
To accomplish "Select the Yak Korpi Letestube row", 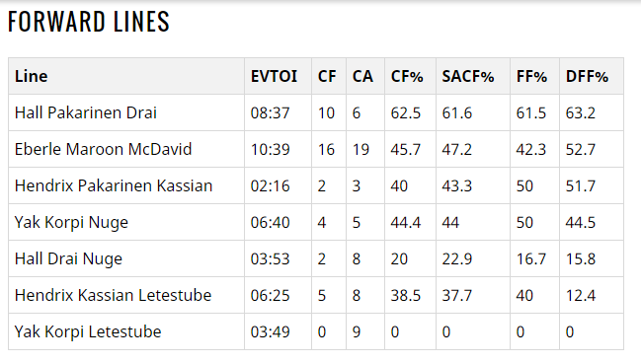I will 316,331.
